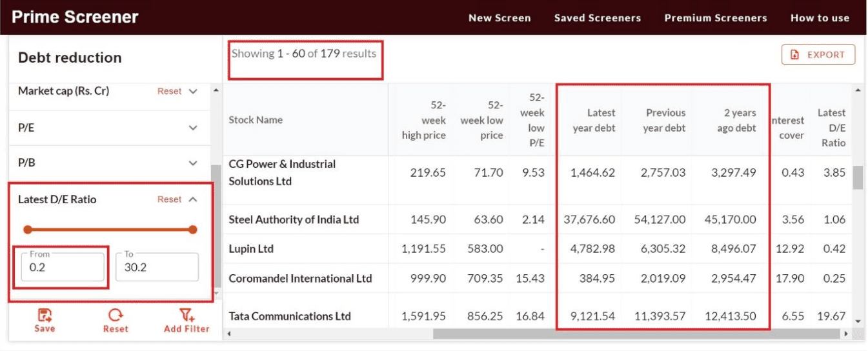The width and height of the screenshot is (868, 351).
Task: Click the To input field with 30.2
Action: click(157, 267)
